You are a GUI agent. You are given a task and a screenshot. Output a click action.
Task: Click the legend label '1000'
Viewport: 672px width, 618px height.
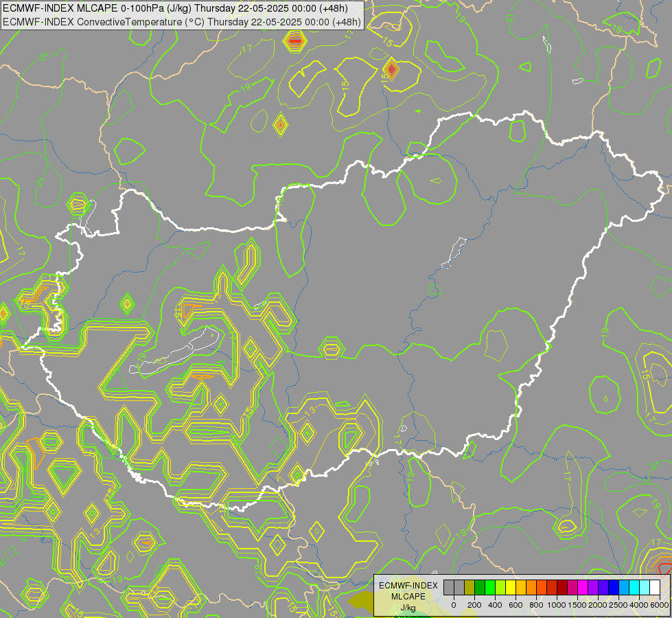(x=557, y=605)
